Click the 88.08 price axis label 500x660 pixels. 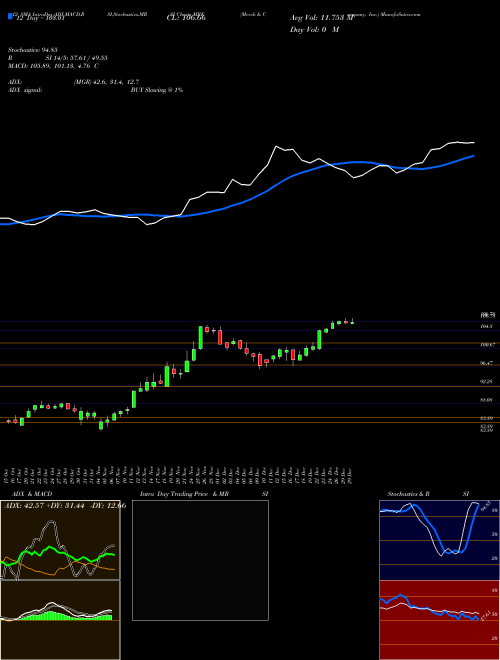click(x=487, y=400)
